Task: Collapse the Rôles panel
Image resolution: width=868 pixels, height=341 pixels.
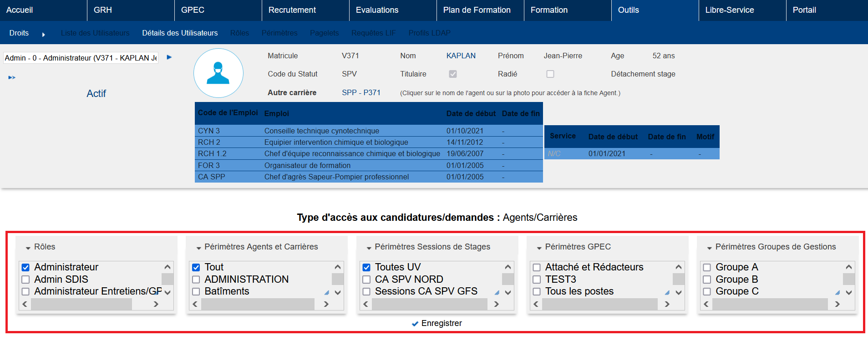Action: [x=28, y=248]
